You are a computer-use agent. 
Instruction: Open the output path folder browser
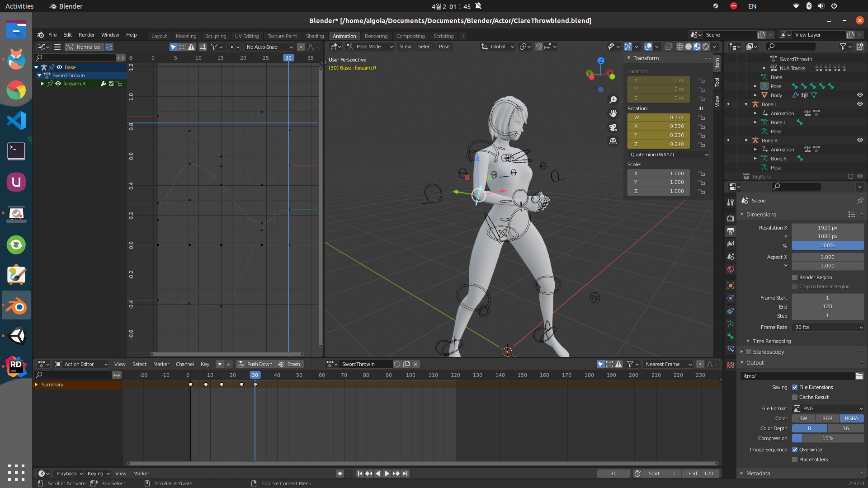click(x=859, y=376)
